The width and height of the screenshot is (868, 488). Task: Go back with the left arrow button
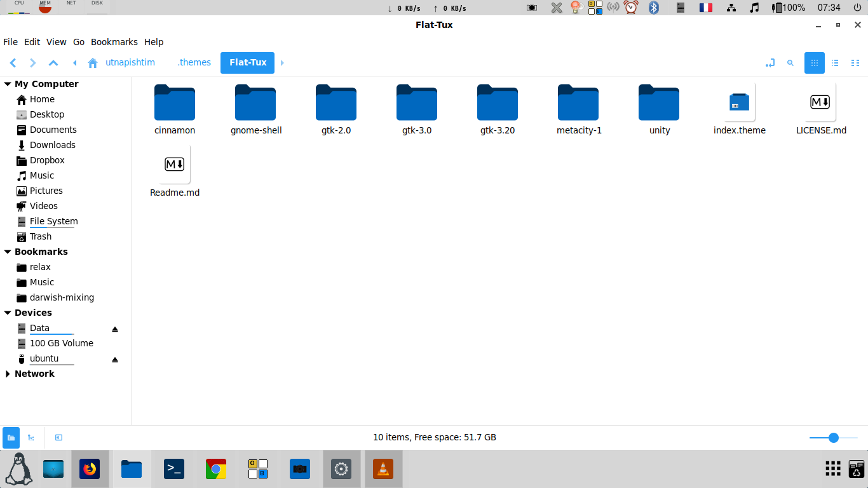tap(13, 63)
